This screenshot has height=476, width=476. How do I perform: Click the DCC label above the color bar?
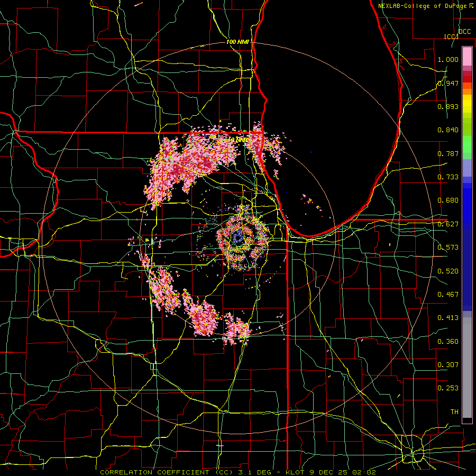click(464, 31)
